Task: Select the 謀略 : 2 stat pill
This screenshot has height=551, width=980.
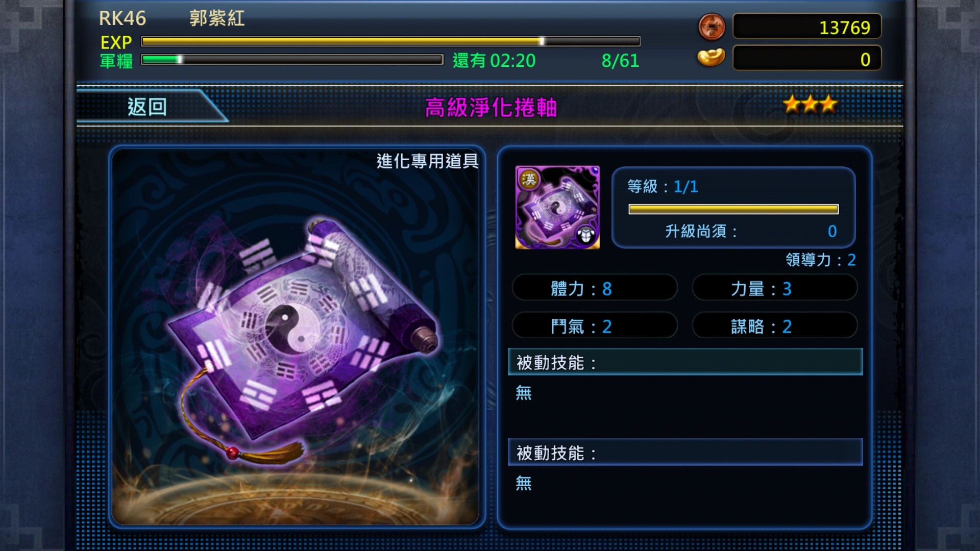Action: [774, 325]
